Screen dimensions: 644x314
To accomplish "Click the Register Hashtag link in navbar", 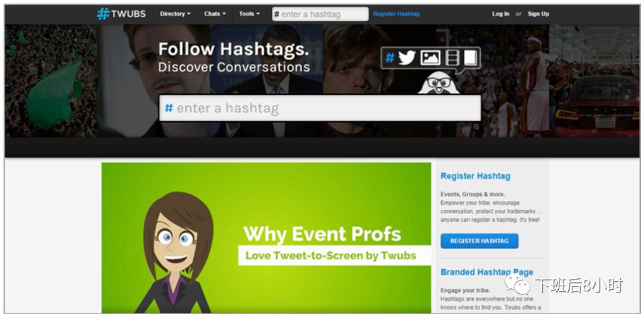I will click(397, 14).
